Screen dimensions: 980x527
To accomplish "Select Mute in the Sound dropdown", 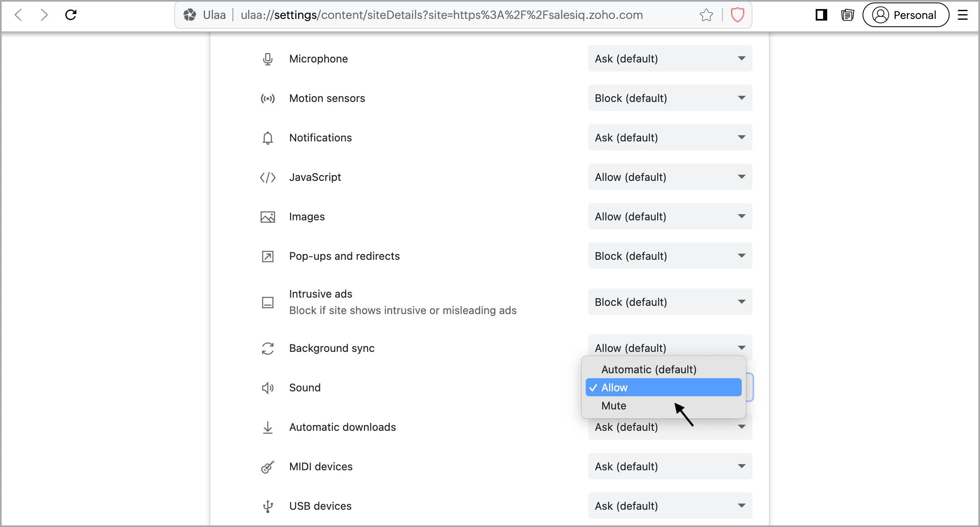I will (x=614, y=406).
